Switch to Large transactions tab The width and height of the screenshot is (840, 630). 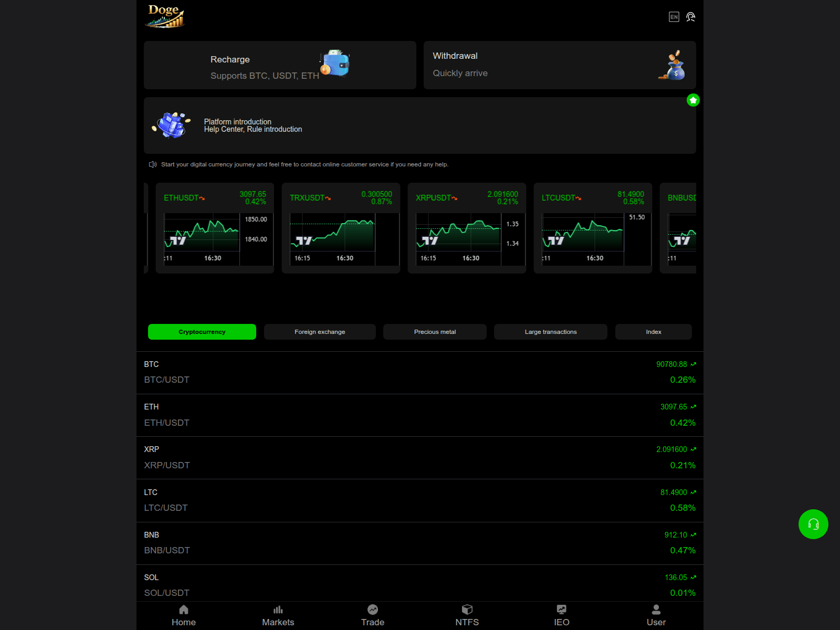tap(551, 332)
